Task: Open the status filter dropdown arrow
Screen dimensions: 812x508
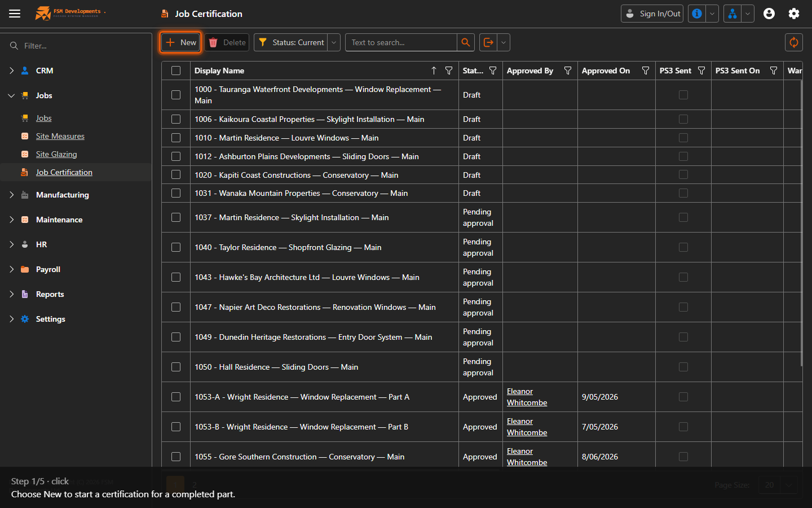Action: tap(334, 42)
